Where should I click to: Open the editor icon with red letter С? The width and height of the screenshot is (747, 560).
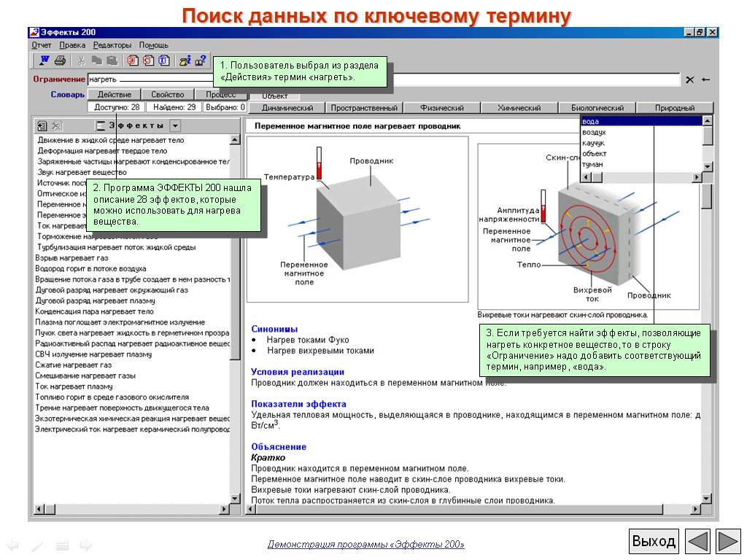coord(149,61)
